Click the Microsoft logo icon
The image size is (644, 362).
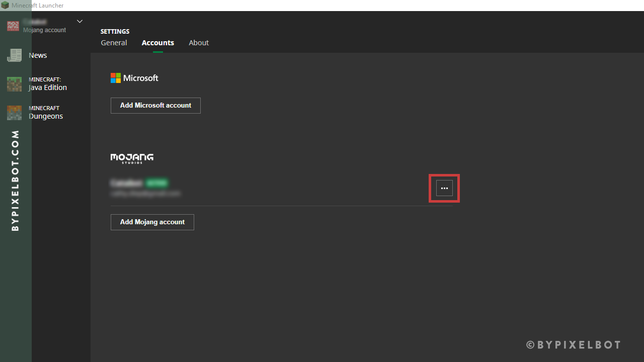click(115, 78)
